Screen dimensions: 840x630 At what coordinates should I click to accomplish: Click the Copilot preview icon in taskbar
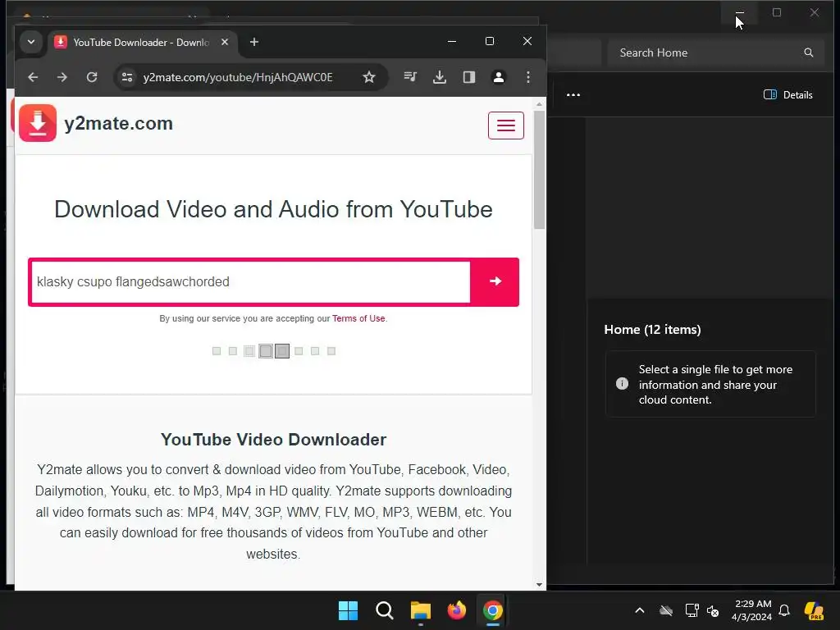[x=814, y=610]
